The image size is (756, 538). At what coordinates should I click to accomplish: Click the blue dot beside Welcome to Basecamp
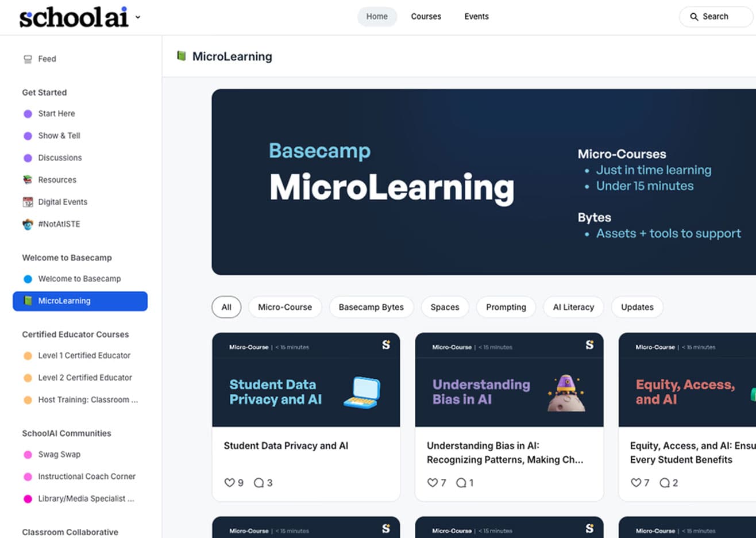pyautogui.click(x=28, y=279)
